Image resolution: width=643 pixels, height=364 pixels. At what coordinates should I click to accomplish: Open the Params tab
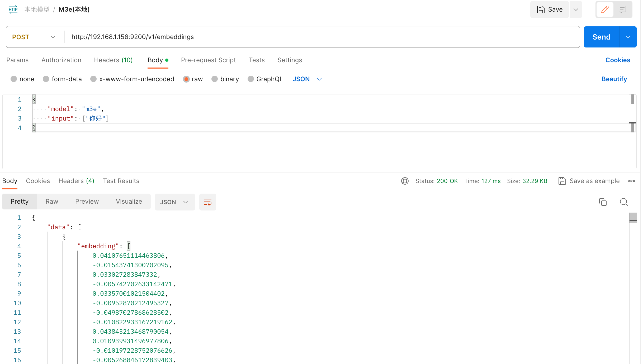[x=17, y=60]
